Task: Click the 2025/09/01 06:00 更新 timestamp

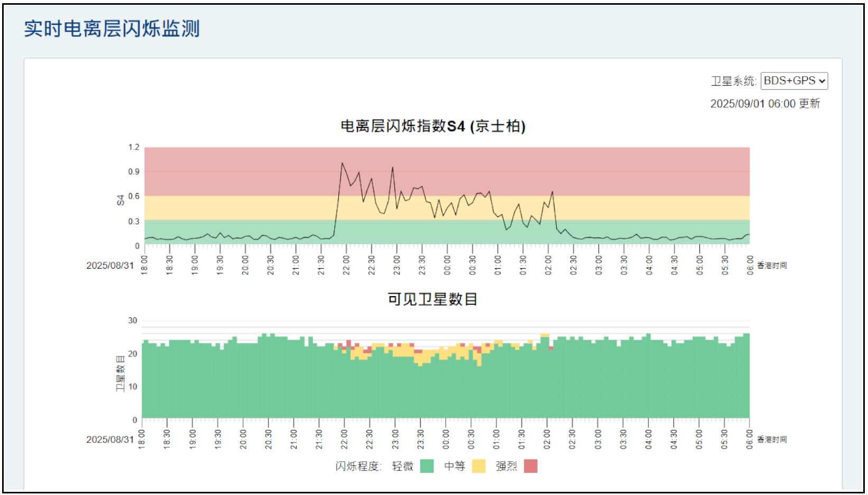Action: click(x=764, y=104)
